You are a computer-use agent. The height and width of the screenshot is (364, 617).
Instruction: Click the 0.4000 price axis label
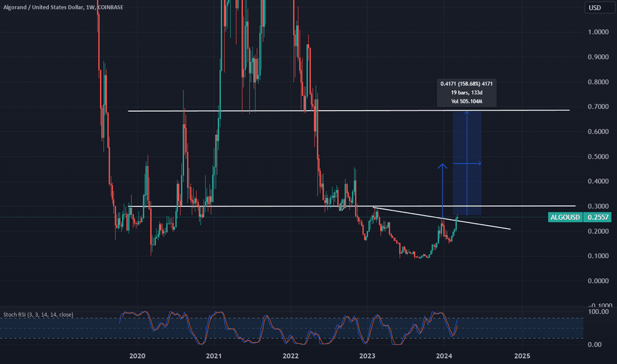click(x=598, y=181)
